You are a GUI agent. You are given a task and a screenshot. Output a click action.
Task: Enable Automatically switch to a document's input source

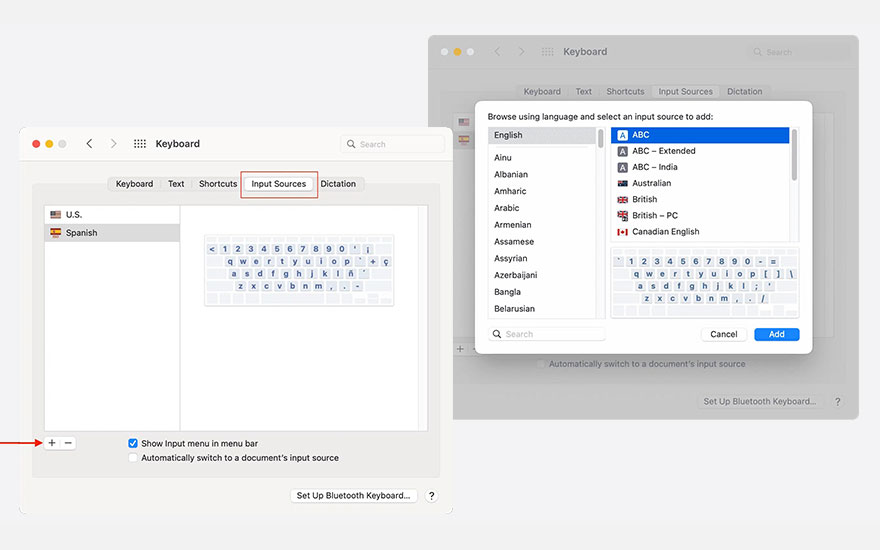tap(133, 458)
